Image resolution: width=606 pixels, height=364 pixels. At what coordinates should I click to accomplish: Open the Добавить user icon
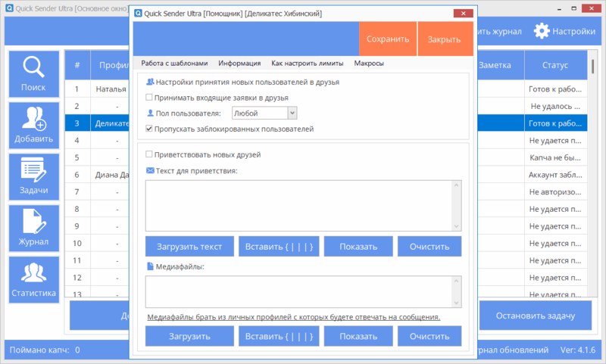point(33,120)
